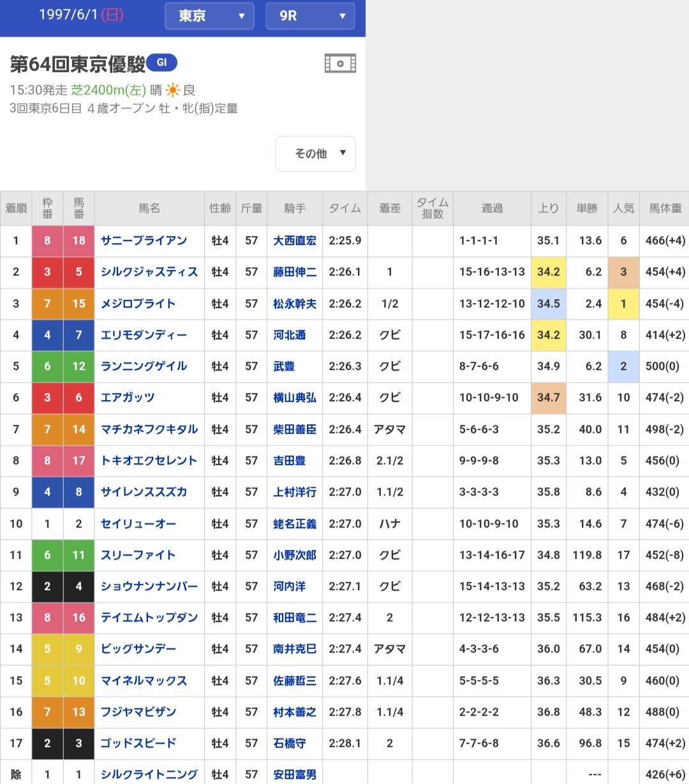The height and width of the screenshot is (784, 689).
Task: Open jockey 松永幹夫
Action: 295,304
